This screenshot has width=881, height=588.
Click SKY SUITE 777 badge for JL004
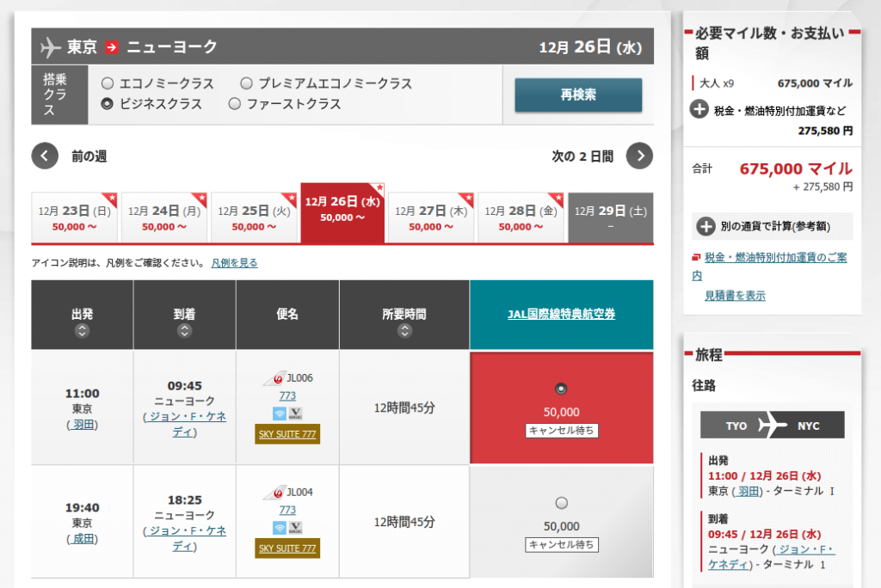coord(287,548)
